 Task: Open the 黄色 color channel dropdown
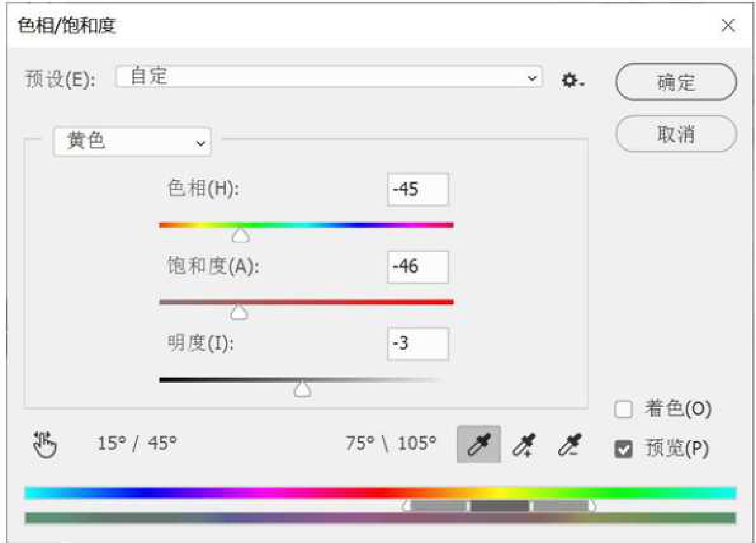coord(132,142)
